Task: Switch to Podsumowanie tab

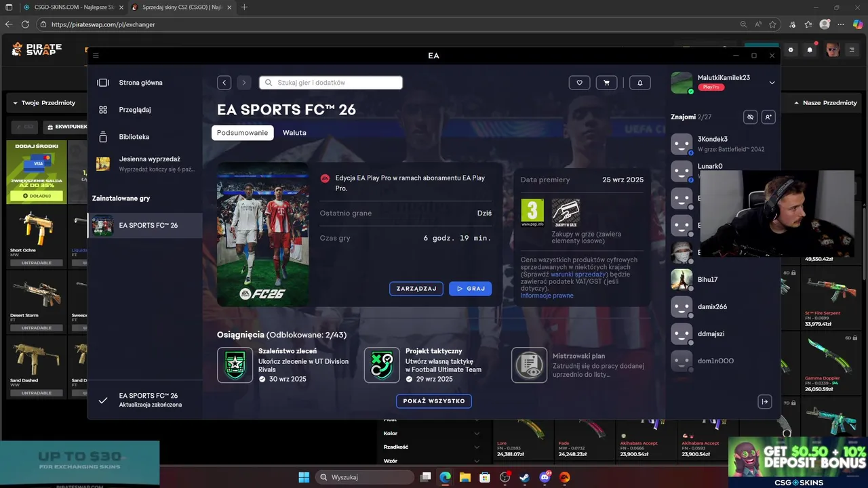Action: (242, 133)
